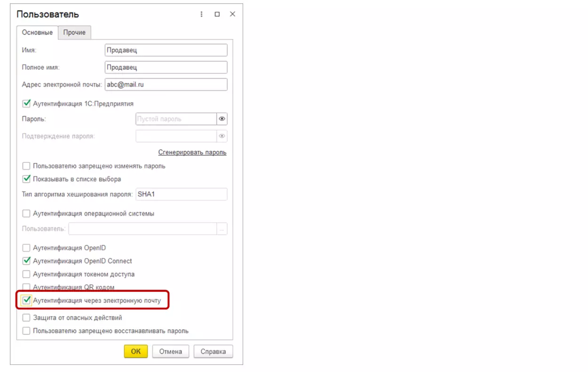
Task: Enable Защита от опасных действий checkbox
Action: tap(26, 318)
